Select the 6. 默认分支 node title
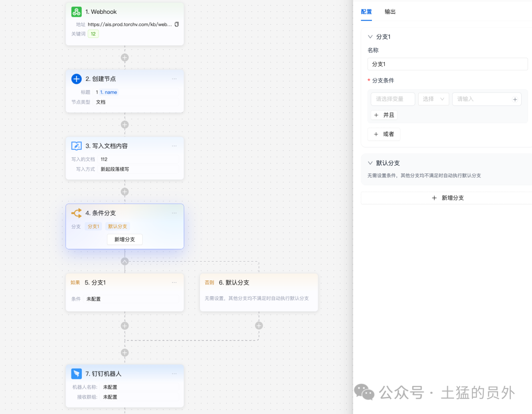Screen dimensions: 532x414 234,283
